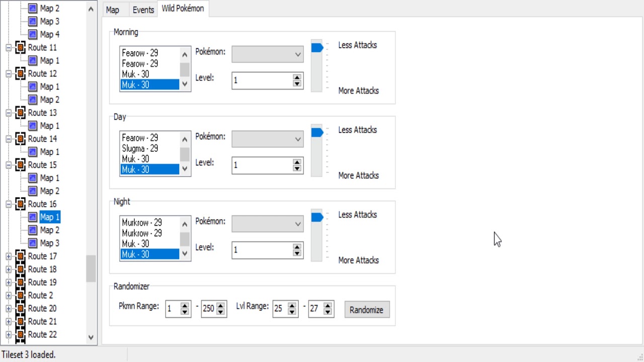The image size is (644, 362).
Task: Click the map icon for Route 12 Map 1
Action: 33,86
